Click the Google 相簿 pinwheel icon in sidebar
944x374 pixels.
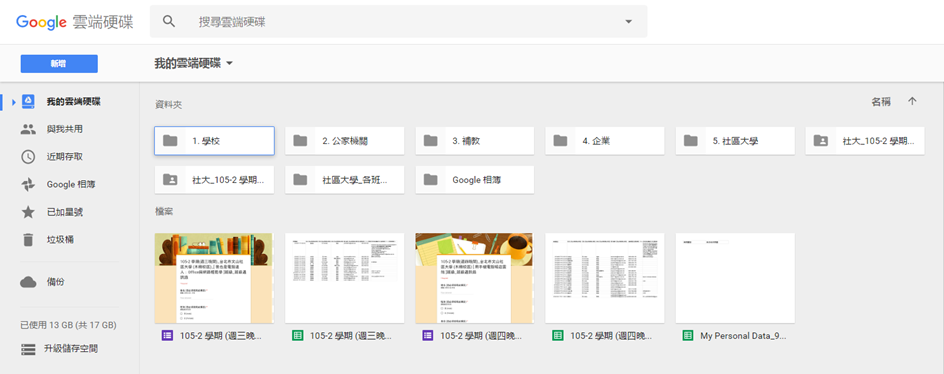pyautogui.click(x=28, y=184)
